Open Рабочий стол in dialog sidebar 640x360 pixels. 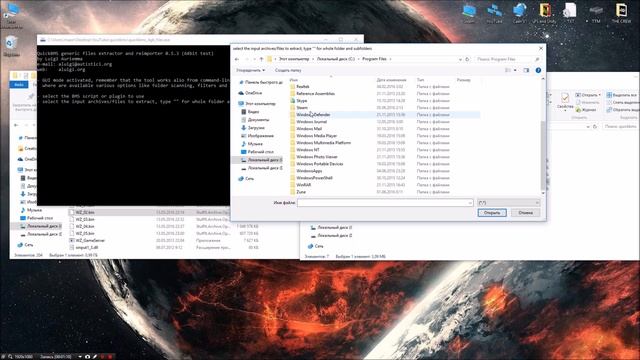(x=257, y=152)
